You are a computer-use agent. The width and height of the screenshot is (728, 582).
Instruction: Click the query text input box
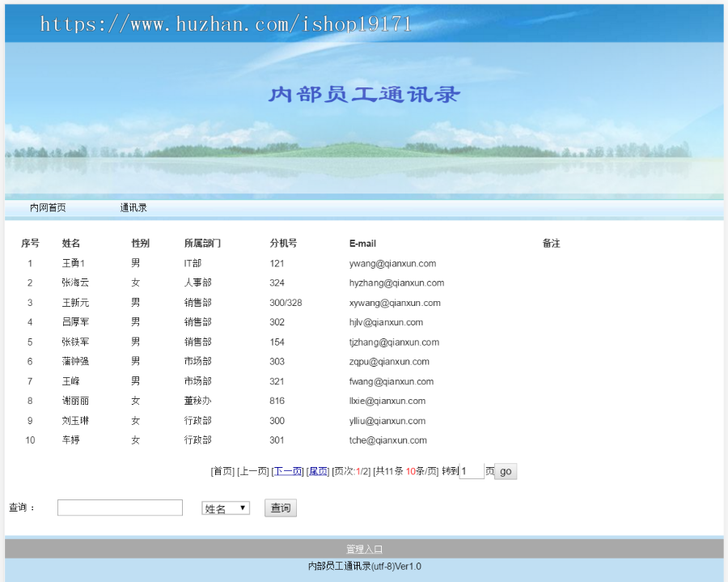tap(119, 507)
